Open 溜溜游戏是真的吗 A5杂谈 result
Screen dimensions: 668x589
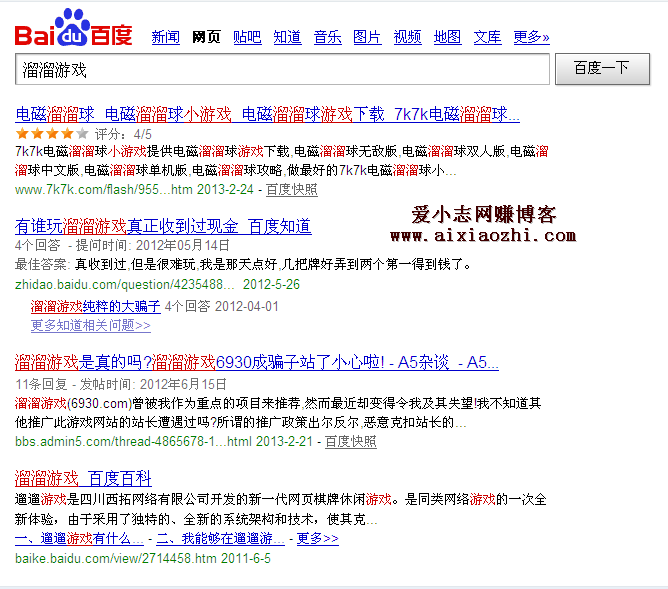pos(257,362)
